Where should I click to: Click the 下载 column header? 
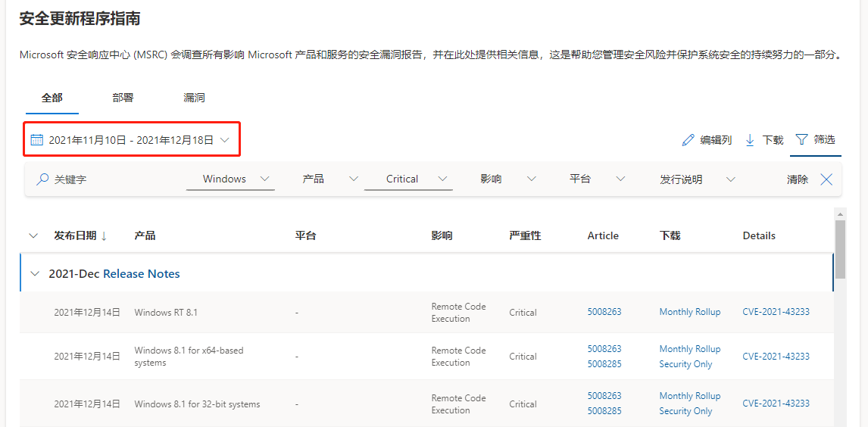tap(670, 235)
